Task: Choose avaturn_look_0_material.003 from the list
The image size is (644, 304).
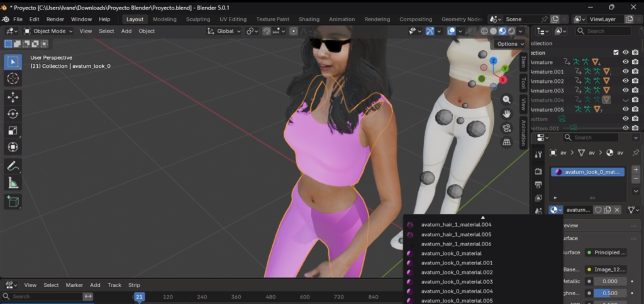Action: [457, 282]
